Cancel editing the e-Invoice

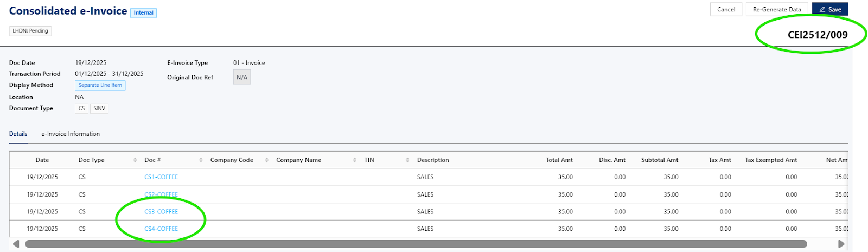pyautogui.click(x=726, y=9)
